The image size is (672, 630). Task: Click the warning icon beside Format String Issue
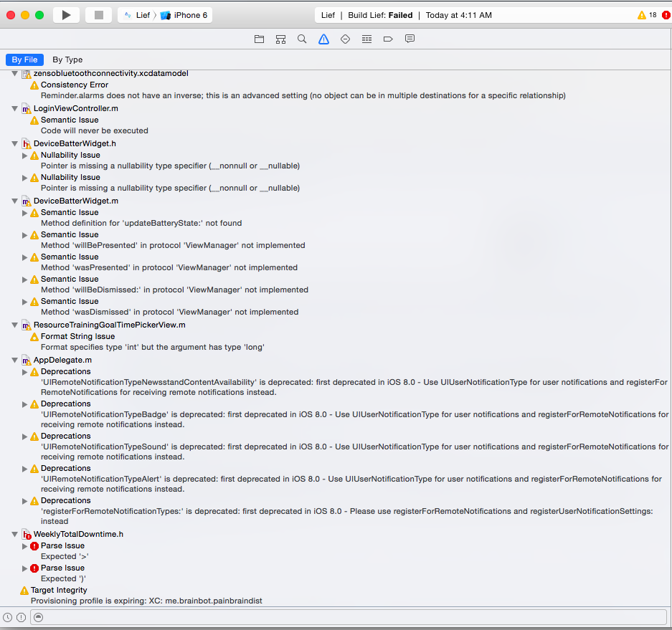click(x=34, y=337)
